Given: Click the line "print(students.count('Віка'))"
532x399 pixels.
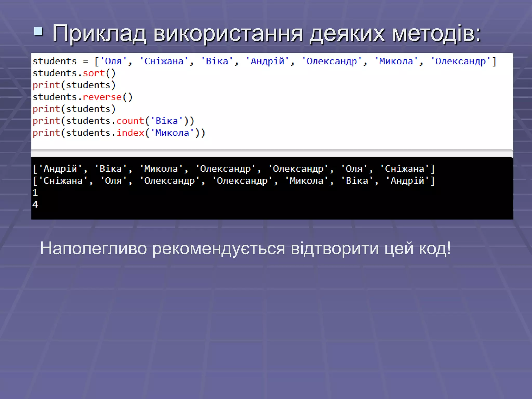Looking at the screenshot, I should point(113,121).
